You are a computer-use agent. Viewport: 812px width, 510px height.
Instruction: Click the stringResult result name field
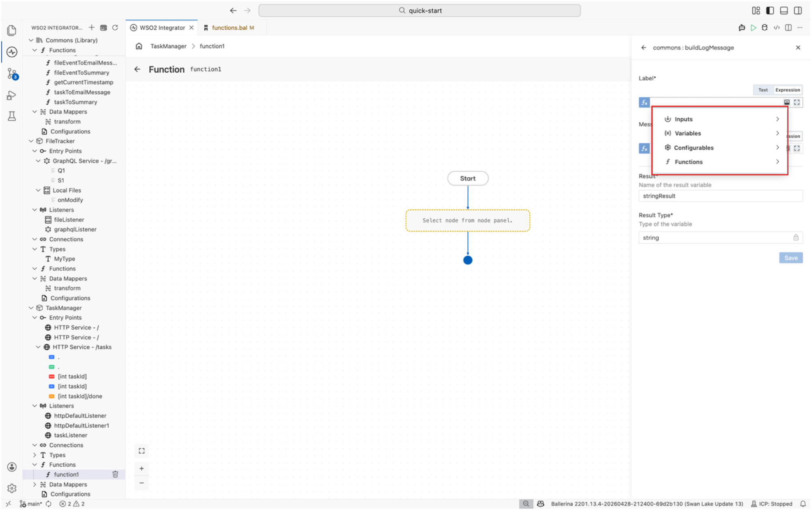point(720,196)
